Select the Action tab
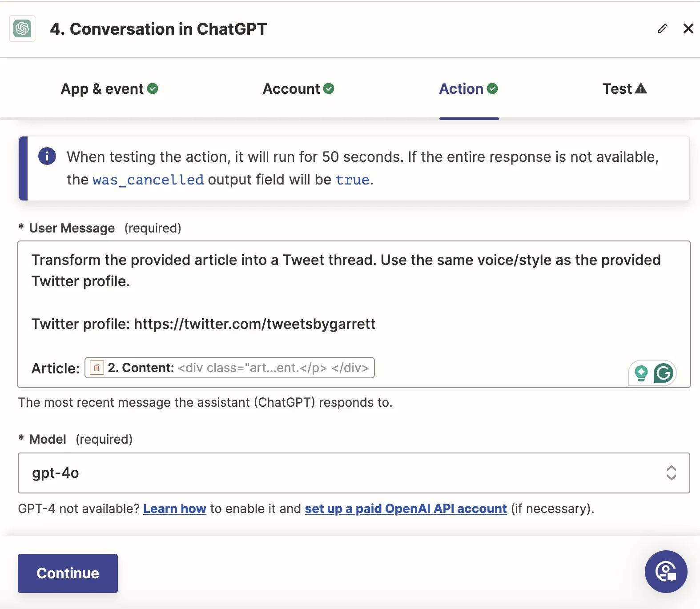 point(469,89)
